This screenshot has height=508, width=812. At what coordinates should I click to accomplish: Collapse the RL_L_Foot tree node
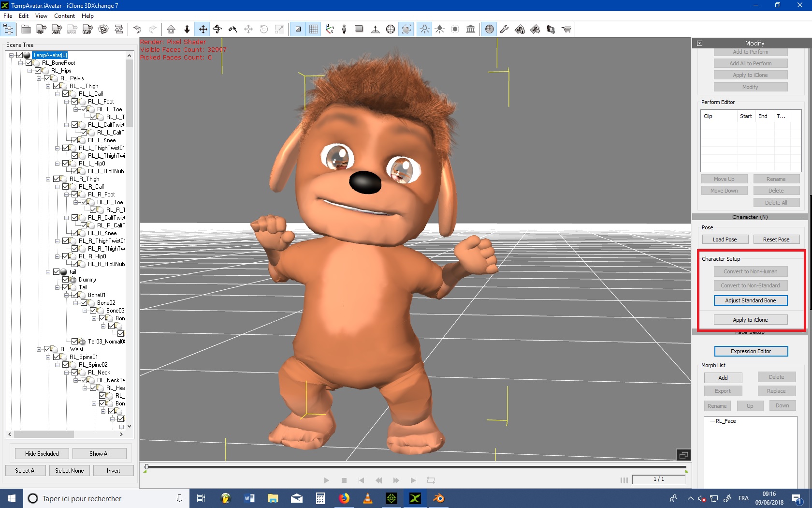(x=67, y=102)
